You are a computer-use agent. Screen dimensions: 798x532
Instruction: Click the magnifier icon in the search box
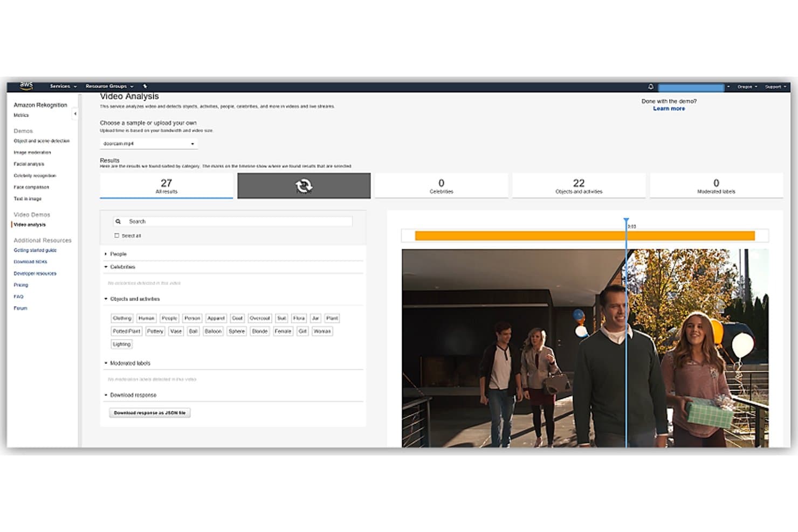click(x=118, y=222)
